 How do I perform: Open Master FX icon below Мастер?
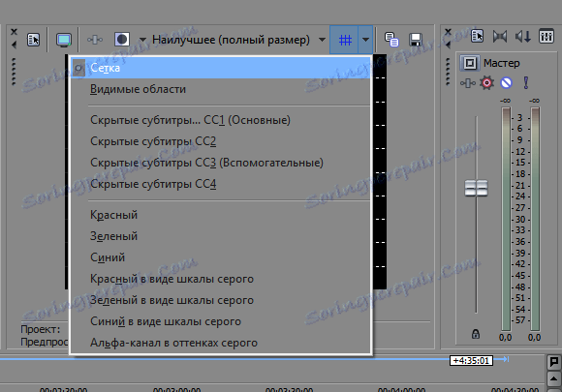tap(468, 83)
